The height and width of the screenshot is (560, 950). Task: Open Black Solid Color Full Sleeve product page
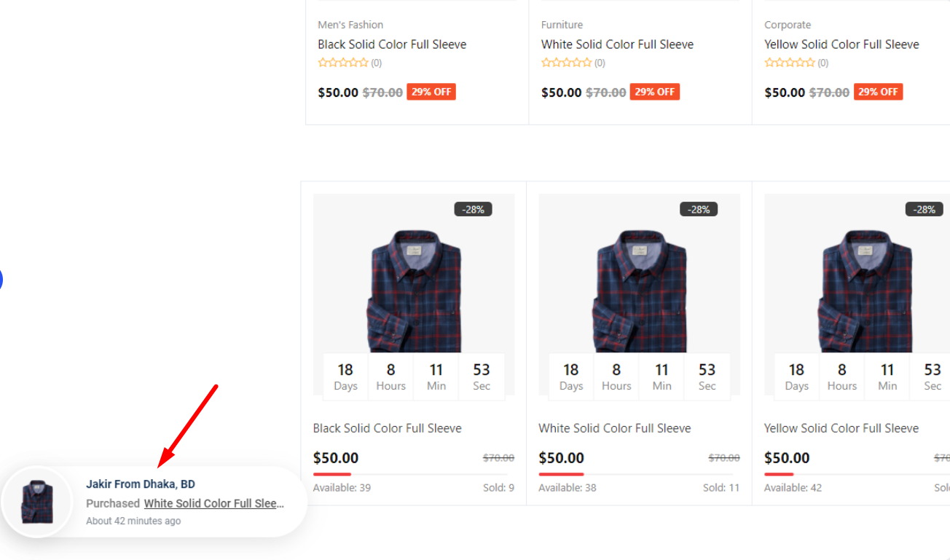point(392,44)
